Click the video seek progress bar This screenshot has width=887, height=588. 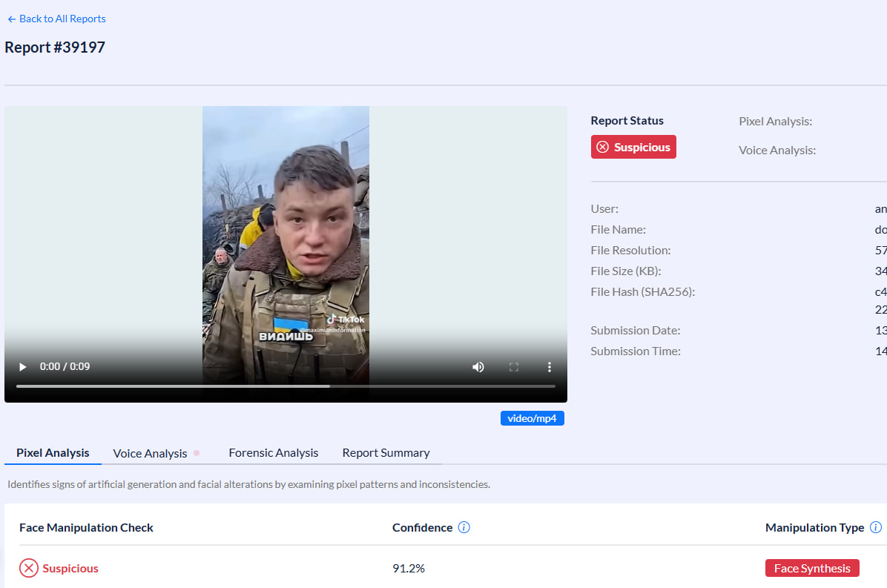[286, 386]
